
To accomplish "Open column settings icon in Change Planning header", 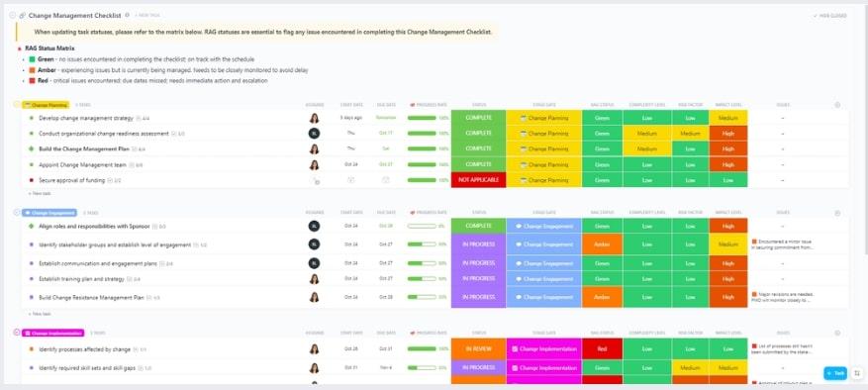I will (837, 105).
